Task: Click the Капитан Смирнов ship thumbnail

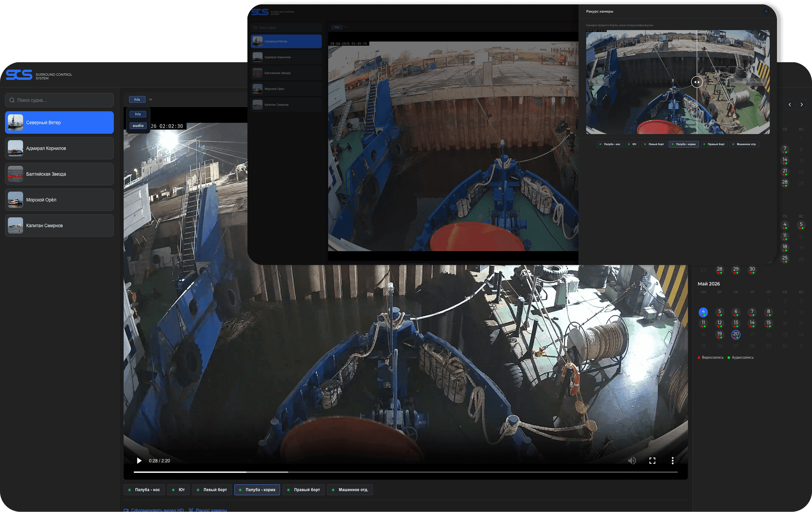Action: [x=15, y=226]
